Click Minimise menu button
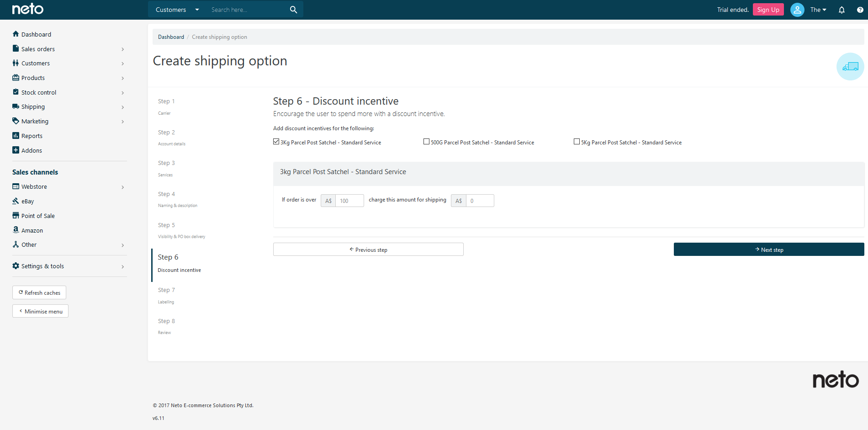The width and height of the screenshot is (868, 430). coord(40,311)
